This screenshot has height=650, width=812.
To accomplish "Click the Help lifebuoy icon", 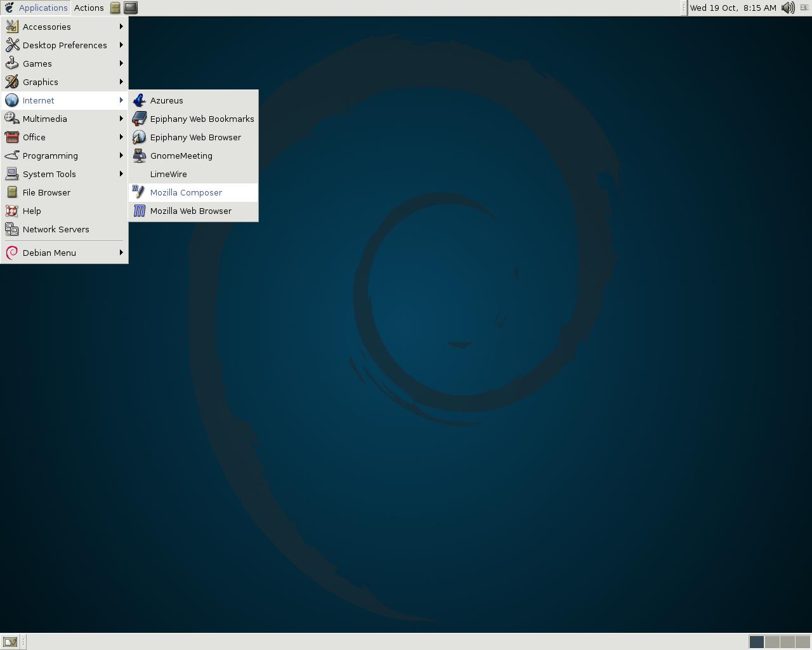I will [12, 211].
